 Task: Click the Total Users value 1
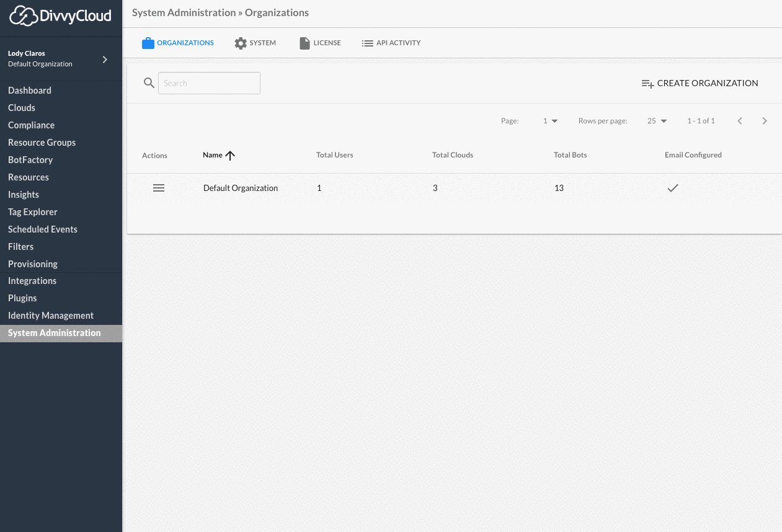[x=319, y=188]
